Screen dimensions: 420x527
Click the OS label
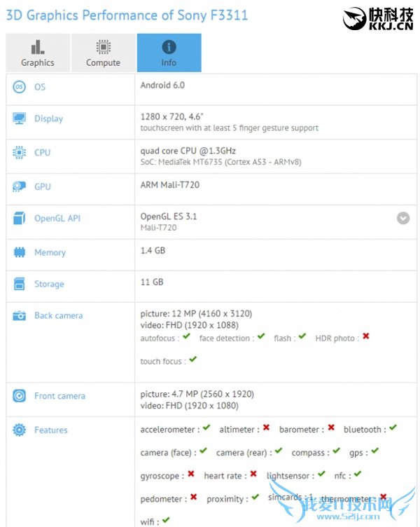pos(40,87)
